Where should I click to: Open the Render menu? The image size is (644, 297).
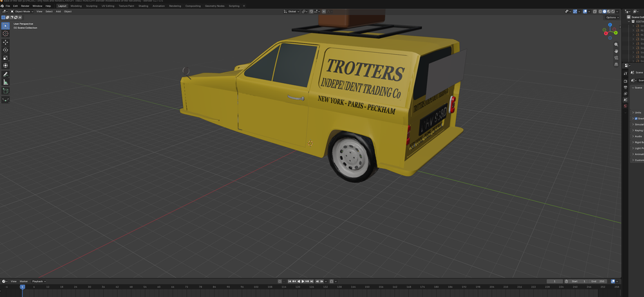click(x=25, y=6)
